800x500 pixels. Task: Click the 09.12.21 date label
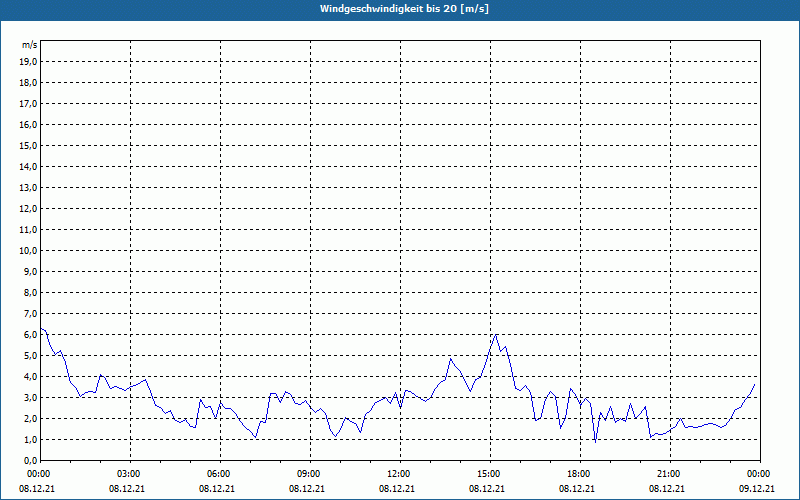coord(758,488)
